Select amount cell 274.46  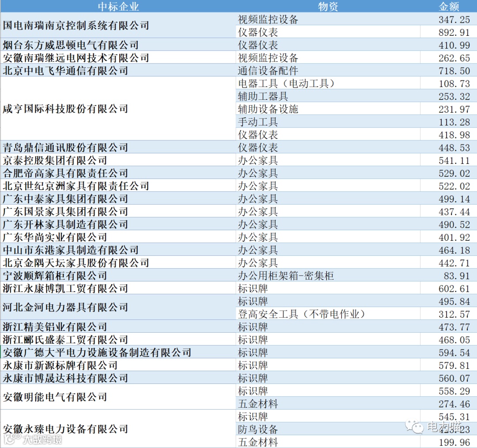(448, 403)
